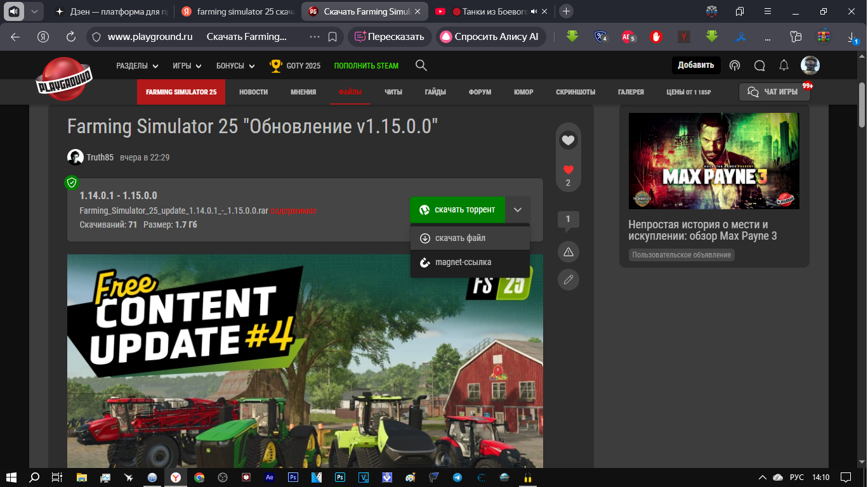Open the red содержимое link
The height and width of the screenshot is (487, 868).
pyautogui.click(x=294, y=211)
